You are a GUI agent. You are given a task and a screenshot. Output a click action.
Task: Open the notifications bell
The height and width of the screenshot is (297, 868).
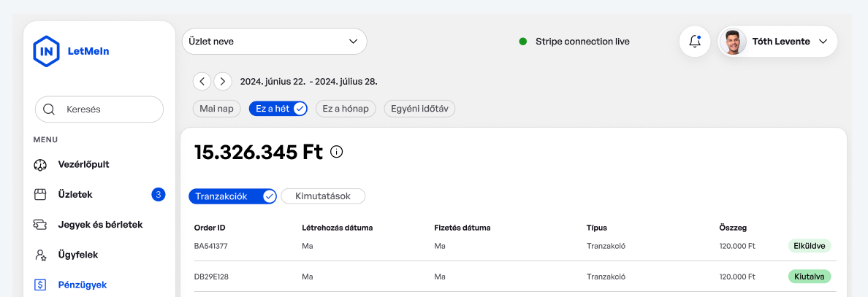click(695, 42)
